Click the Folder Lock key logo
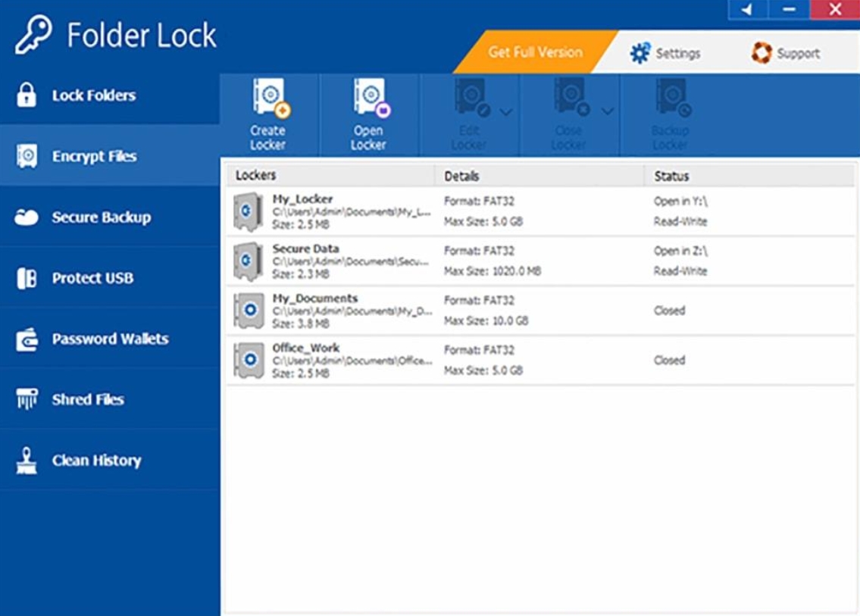The width and height of the screenshot is (860, 616). point(34,35)
